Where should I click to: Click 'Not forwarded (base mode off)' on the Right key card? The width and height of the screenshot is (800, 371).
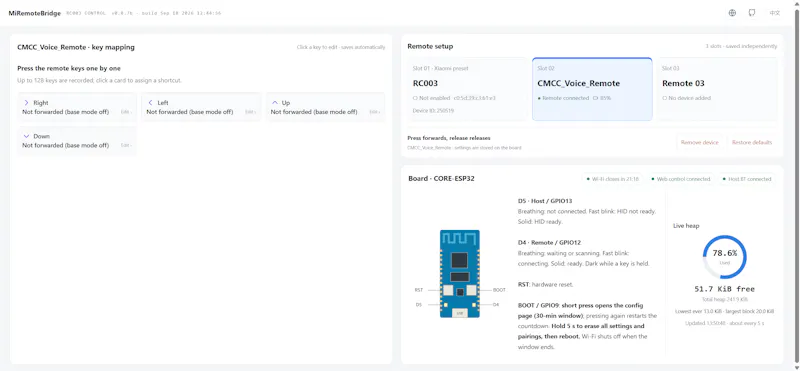click(65, 112)
